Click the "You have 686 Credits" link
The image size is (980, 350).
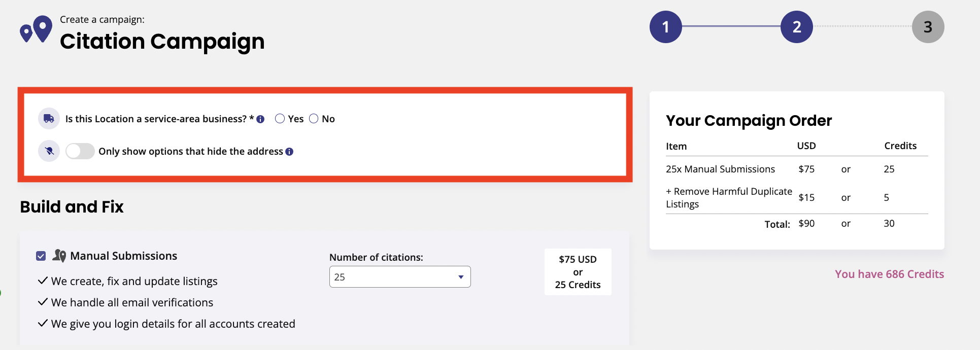(x=889, y=274)
